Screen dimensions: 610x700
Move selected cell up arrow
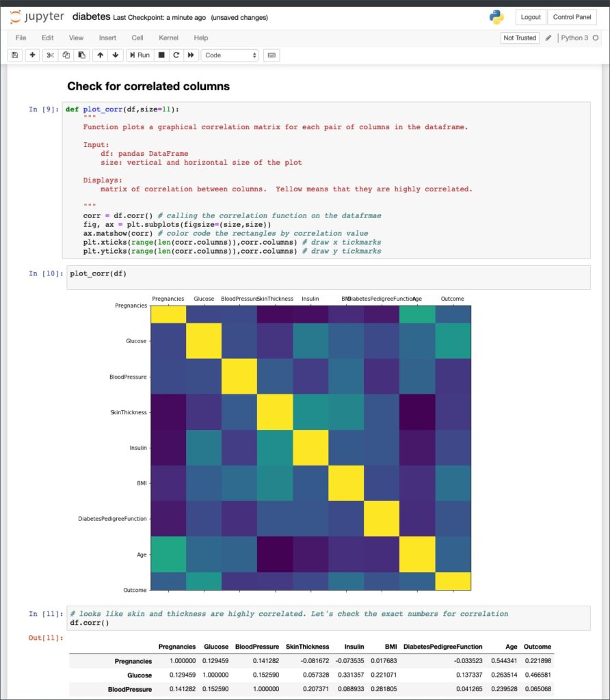100,55
